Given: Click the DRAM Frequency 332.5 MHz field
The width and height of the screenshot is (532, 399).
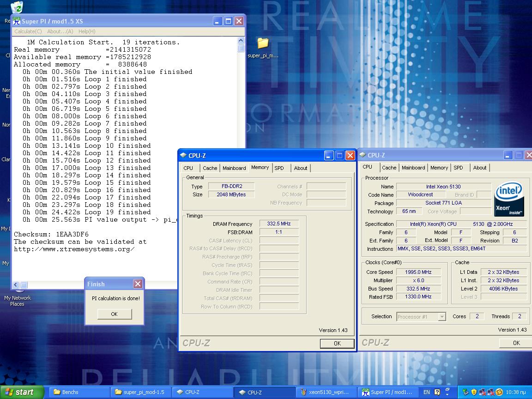Looking at the screenshot, I should [279, 224].
